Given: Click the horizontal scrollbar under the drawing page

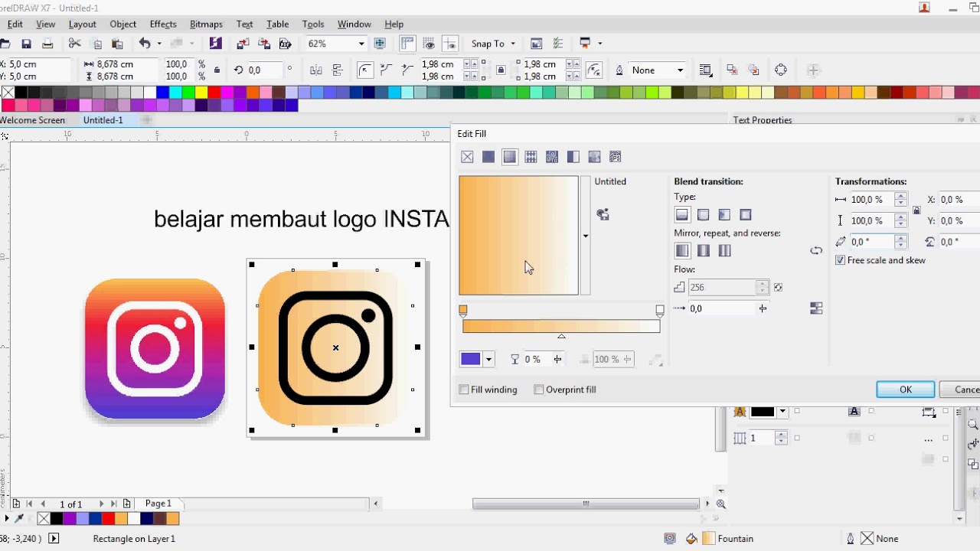Looking at the screenshot, I should [x=586, y=504].
